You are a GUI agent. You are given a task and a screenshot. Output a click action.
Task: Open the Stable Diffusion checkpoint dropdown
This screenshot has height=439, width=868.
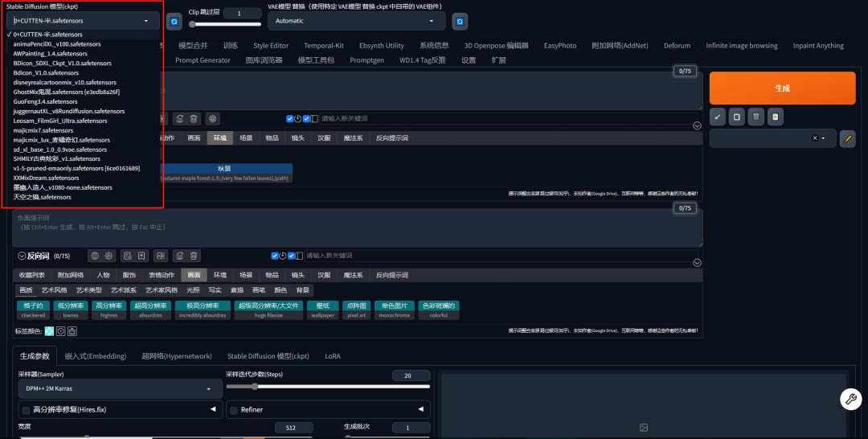click(x=83, y=21)
